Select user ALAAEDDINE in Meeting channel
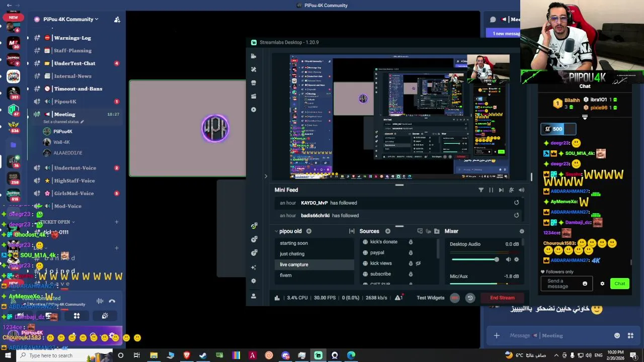Viewport: 644px width, 362px height. [x=67, y=153]
